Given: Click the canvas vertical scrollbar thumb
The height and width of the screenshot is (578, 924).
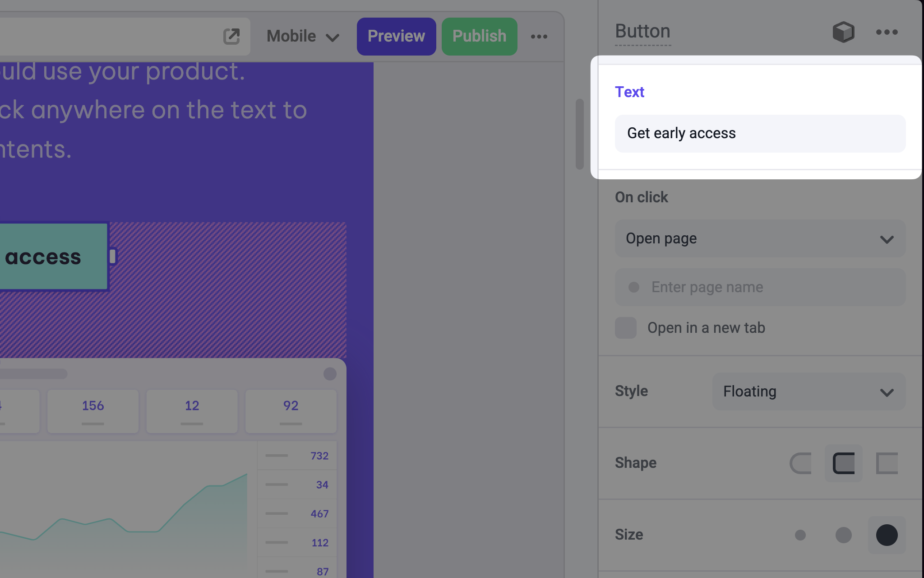Looking at the screenshot, I should (580, 134).
